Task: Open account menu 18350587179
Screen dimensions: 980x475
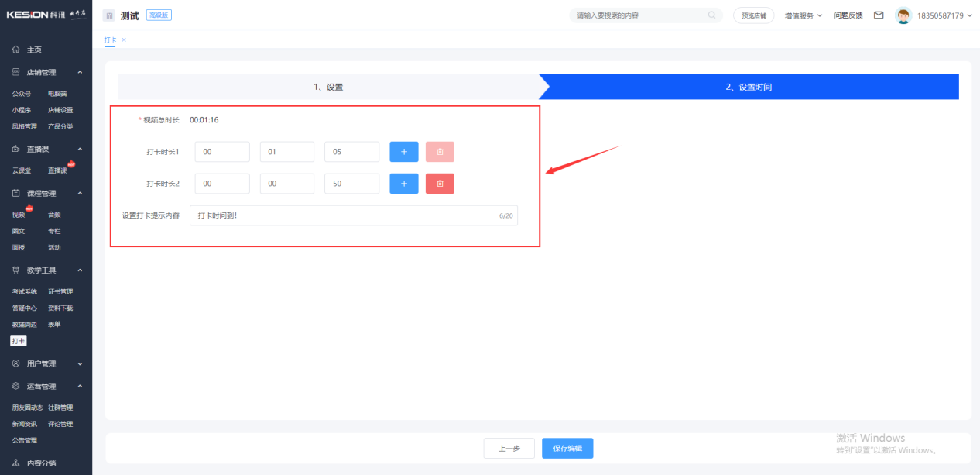Action: pos(944,15)
